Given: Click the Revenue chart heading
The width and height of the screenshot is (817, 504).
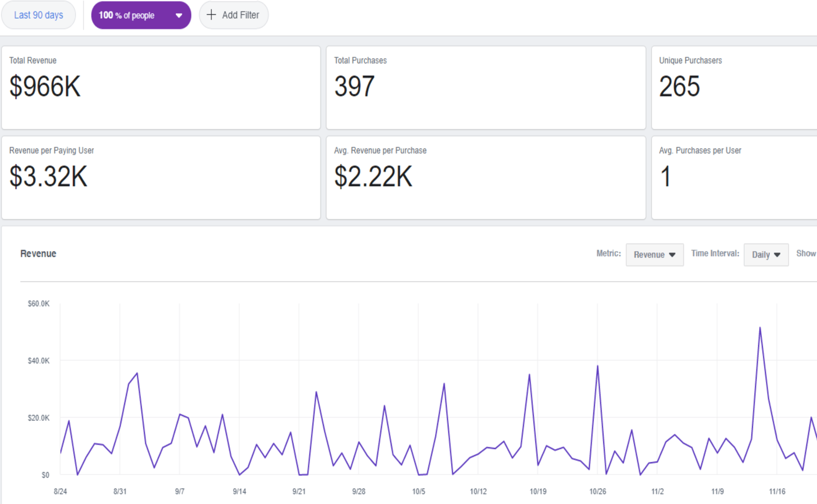Looking at the screenshot, I should pos(38,253).
